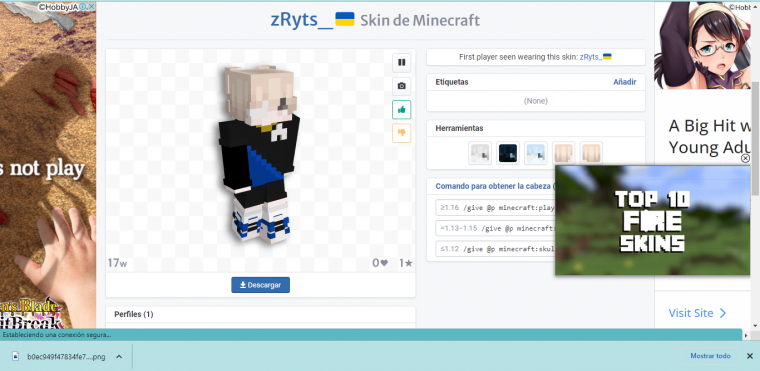
Task: Open Visit Site ad link
Action: (697, 313)
